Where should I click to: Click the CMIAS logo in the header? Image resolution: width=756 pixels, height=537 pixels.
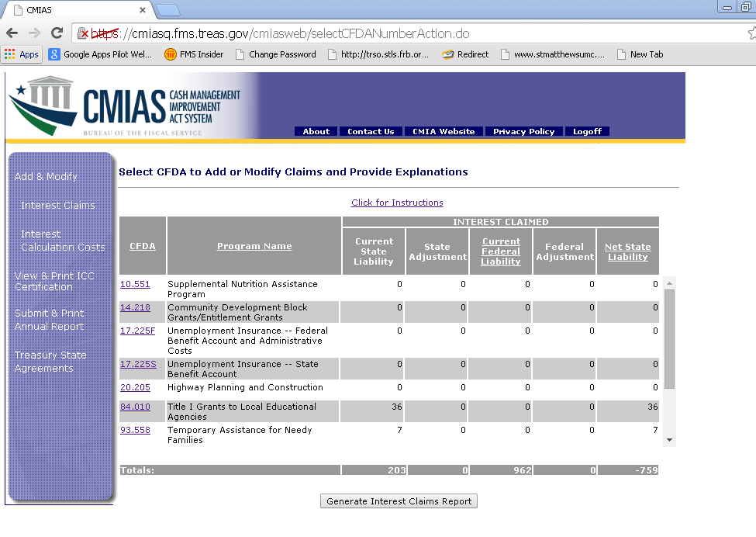[124, 106]
